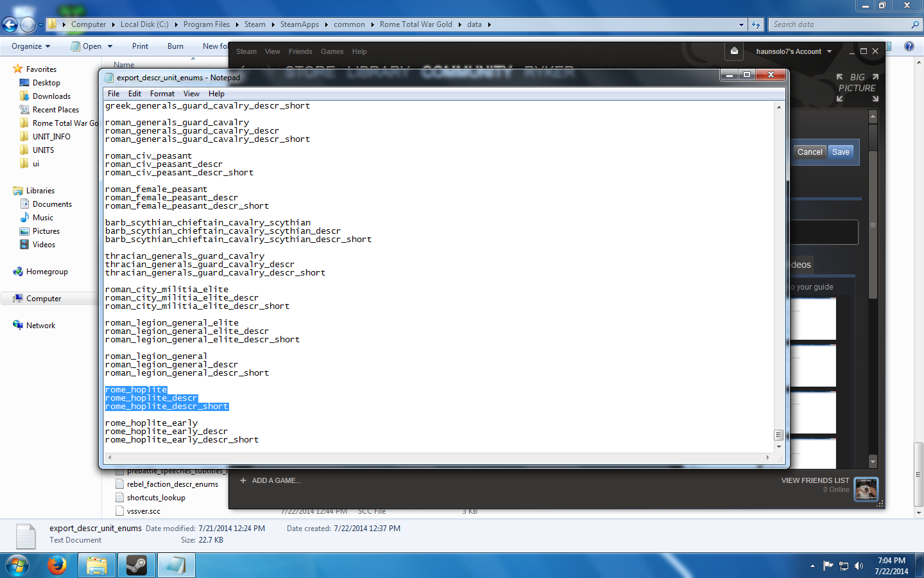This screenshot has height=578, width=924.
Task: Click the Homegroup icon
Action: coord(18,272)
